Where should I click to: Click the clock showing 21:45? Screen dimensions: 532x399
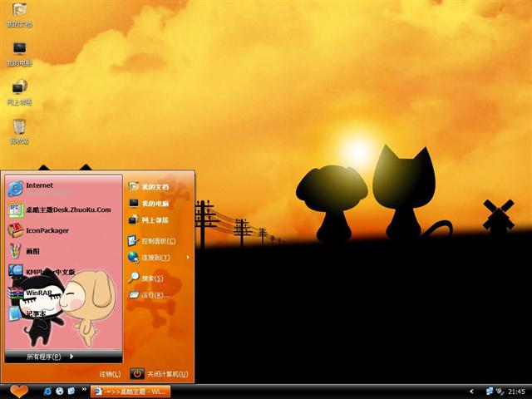(x=517, y=392)
